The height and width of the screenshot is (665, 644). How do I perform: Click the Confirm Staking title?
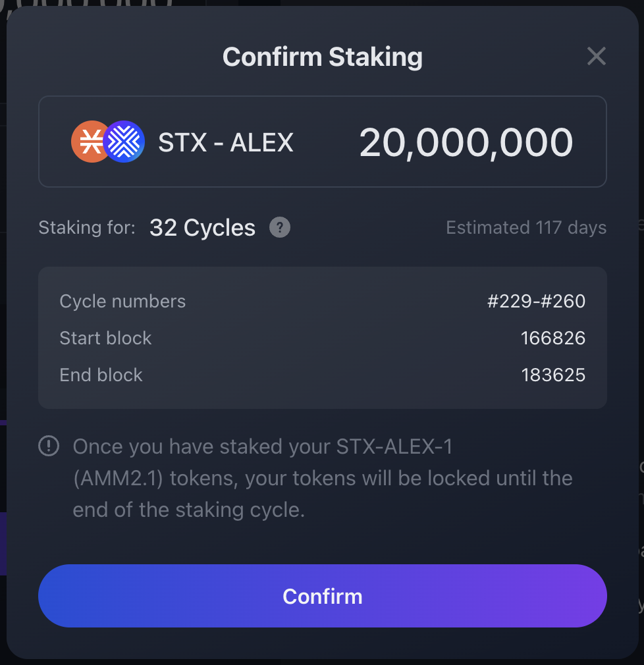click(x=323, y=57)
